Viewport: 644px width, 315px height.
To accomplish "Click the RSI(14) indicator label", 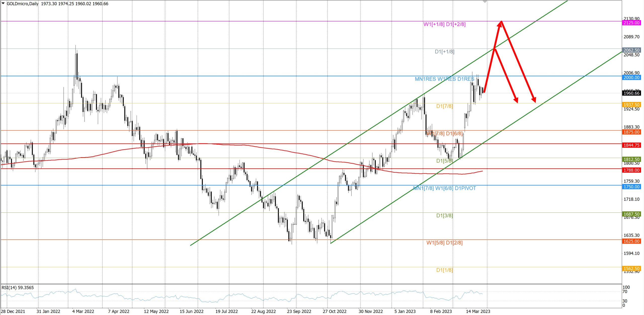I will (x=18, y=288).
